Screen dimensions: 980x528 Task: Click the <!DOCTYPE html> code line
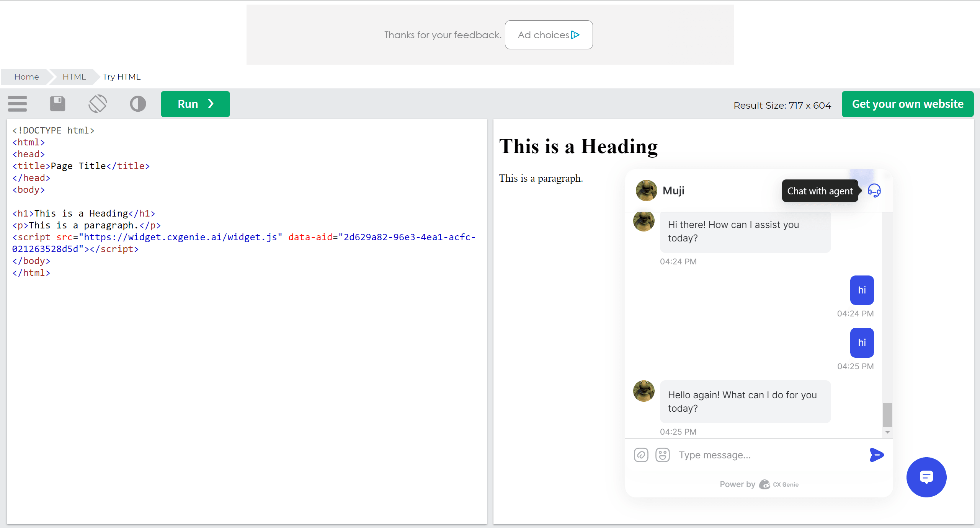(x=53, y=130)
